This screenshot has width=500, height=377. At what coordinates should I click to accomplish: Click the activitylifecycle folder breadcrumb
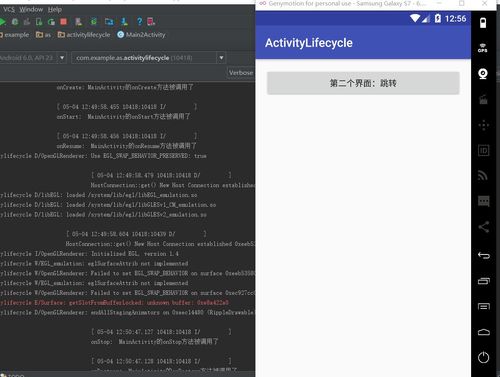tap(84, 35)
